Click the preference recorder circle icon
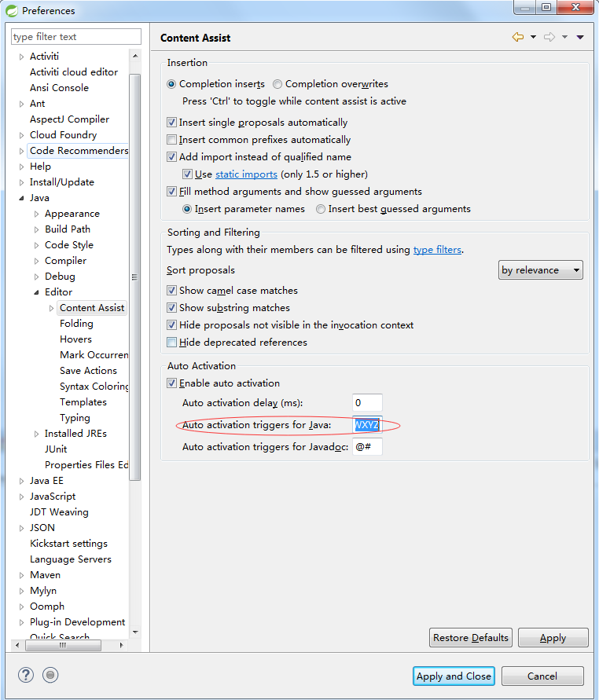Image resolution: width=599 pixels, height=700 pixels. (x=49, y=675)
